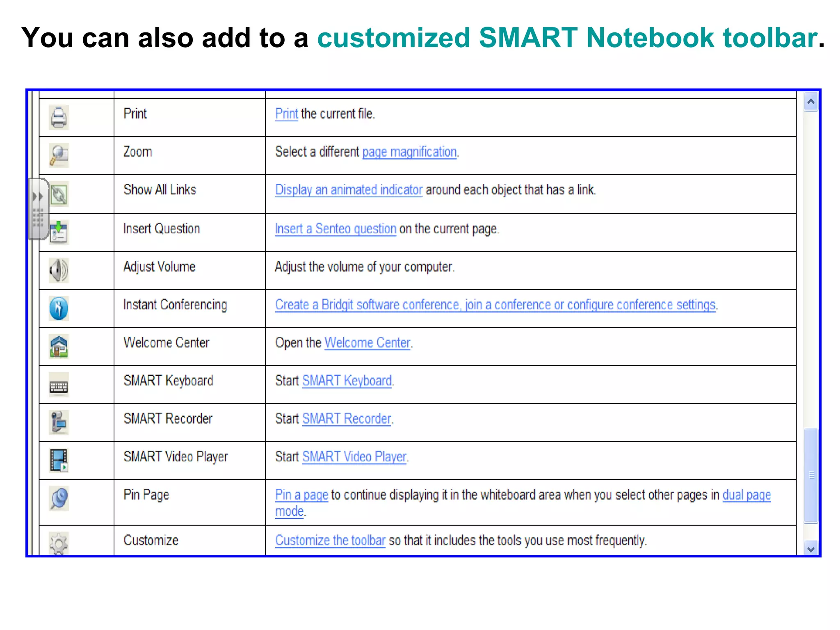Click the Pin Page pushpin icon
The image size is (840, 630).
click(59, 498)
